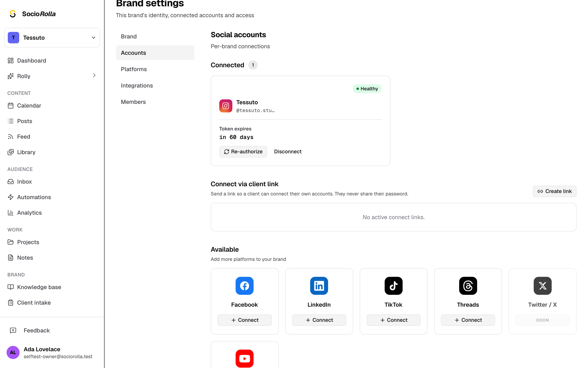This screenshot has width=588, height=368.
Task: Click the Threads platform icon
Action: point(468,286)
